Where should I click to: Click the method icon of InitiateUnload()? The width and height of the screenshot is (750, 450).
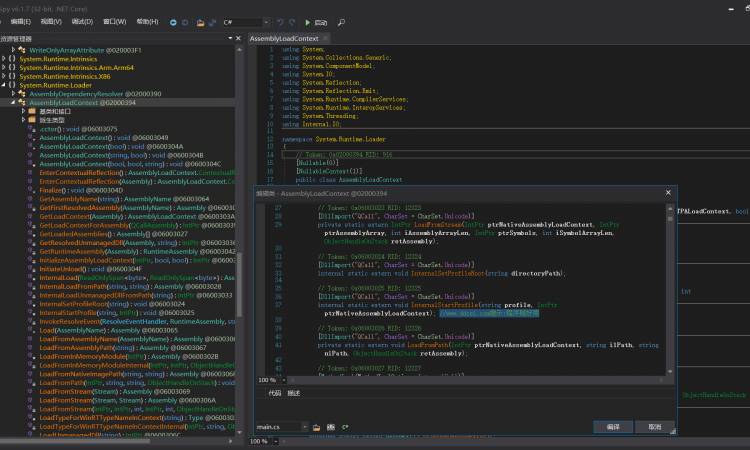coord(32,269)
